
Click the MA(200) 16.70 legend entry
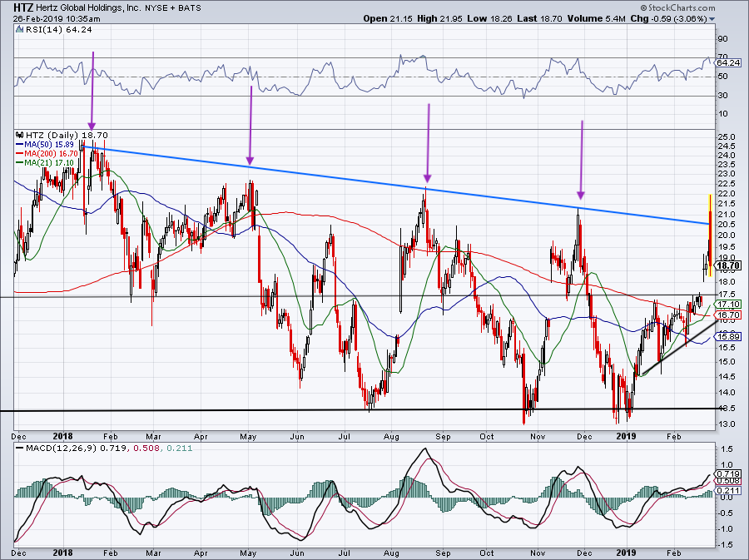[51, 153]
